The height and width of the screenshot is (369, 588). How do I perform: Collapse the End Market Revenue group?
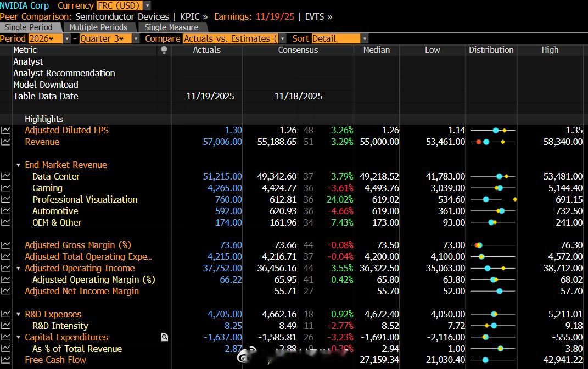[x=18, y=165]
